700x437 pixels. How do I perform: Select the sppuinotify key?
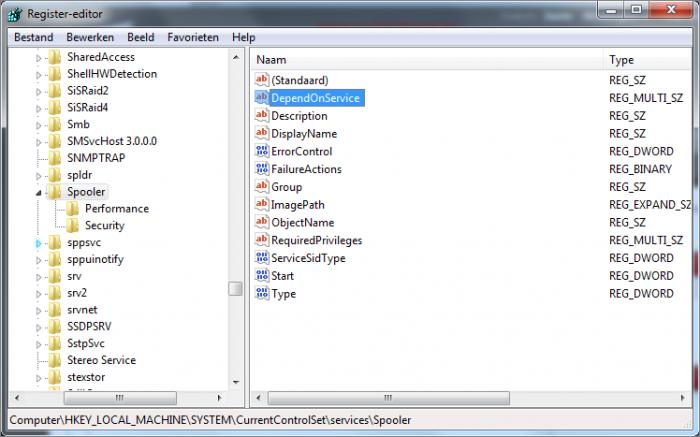point(95,259)
